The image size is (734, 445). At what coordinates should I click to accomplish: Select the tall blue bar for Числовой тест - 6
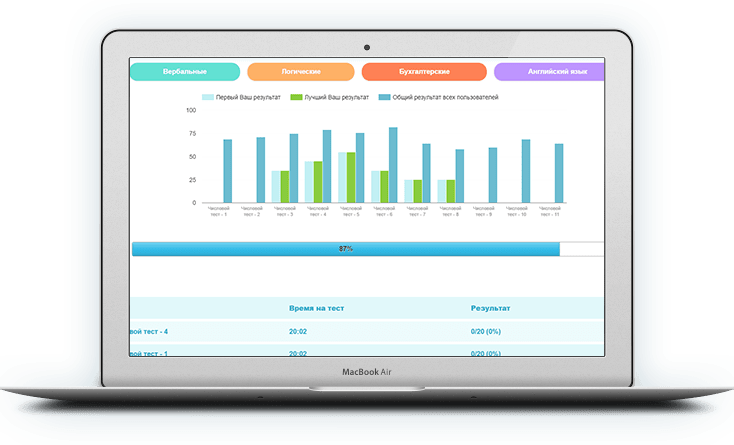(x=393, y=165)
